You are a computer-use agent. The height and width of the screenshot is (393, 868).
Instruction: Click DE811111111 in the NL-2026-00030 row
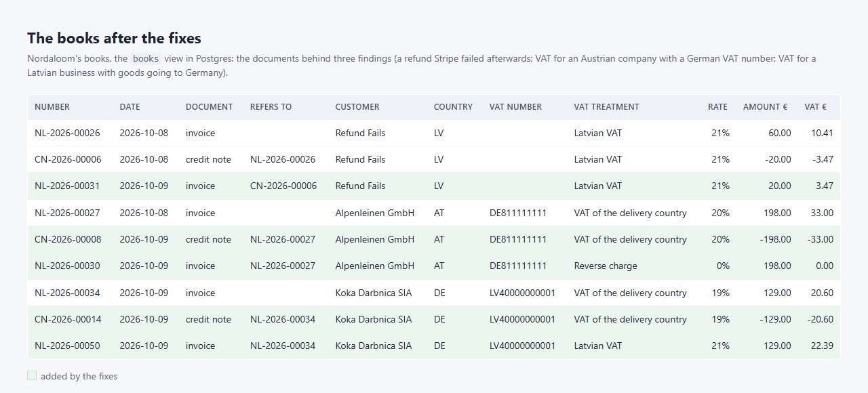518,266
